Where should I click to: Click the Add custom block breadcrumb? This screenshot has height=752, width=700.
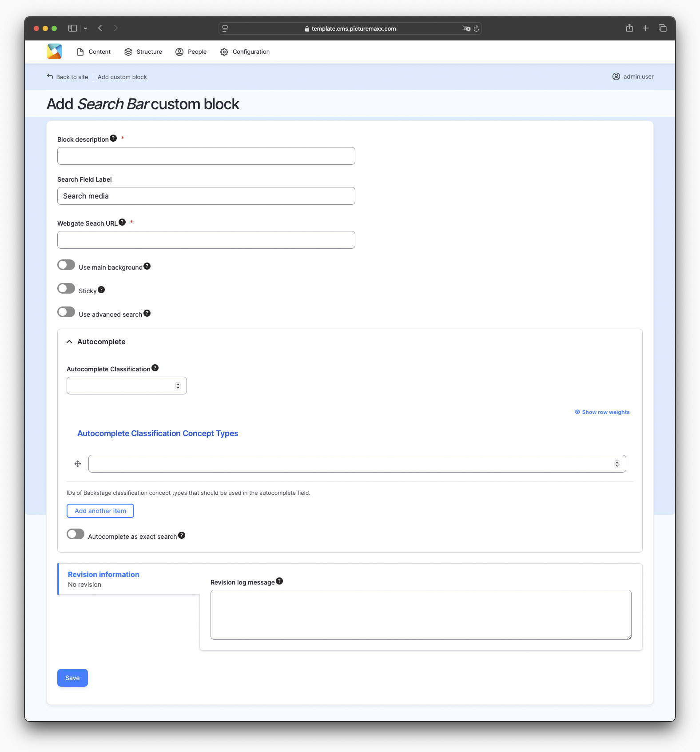click(x=122, y=77)
